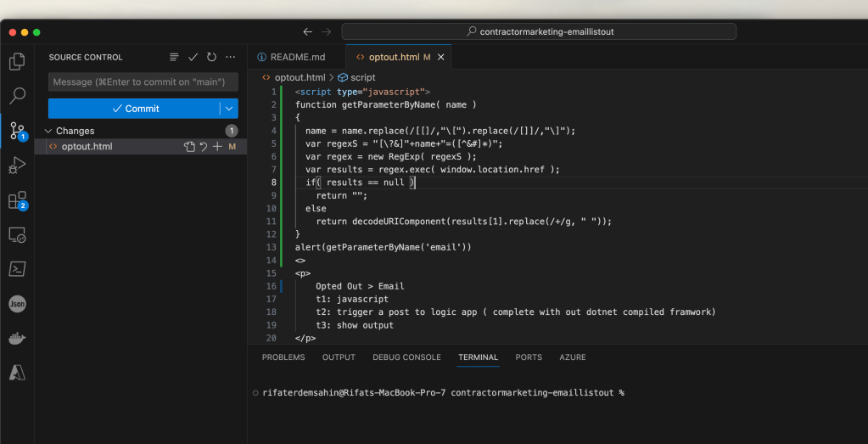
Task: Open commit options dropdown arrow
Action: pyautogui.click(x=229, y=109)
